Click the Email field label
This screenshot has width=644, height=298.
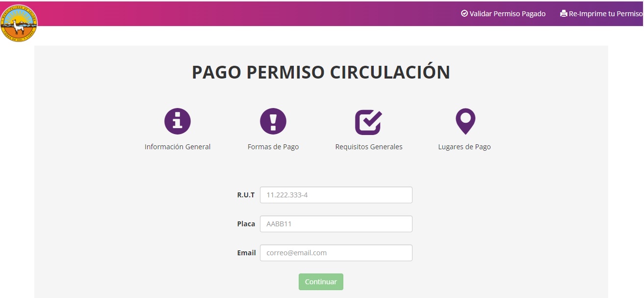pyautogui.click(x=247, y=252)
